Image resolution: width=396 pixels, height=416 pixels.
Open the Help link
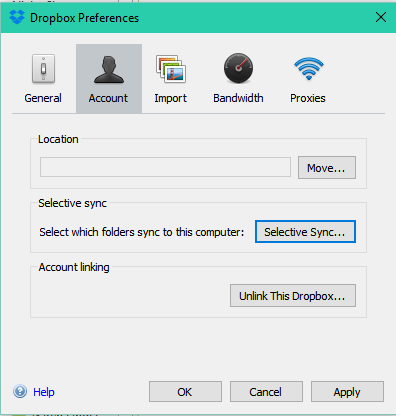coord(44,392)
